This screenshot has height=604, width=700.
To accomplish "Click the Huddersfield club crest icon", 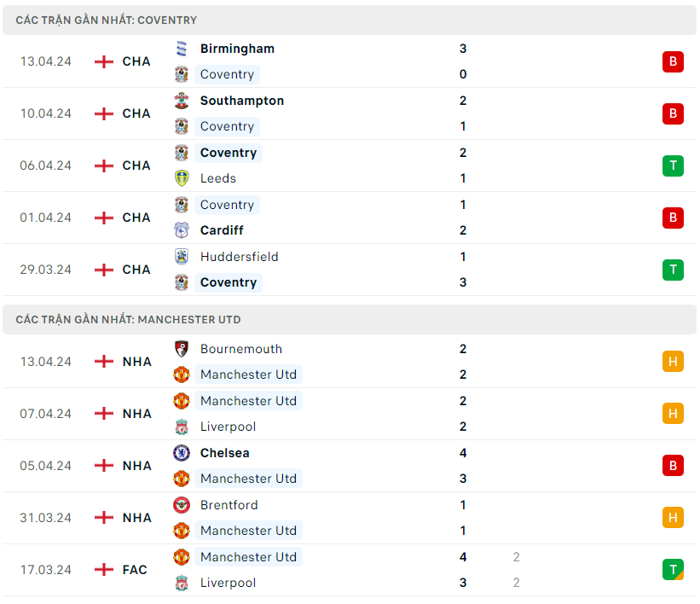I will tap(181, 257).
